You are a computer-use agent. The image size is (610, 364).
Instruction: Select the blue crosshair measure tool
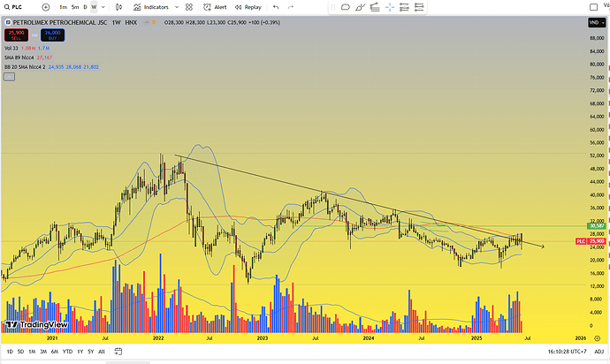pyautogui.click(x=389, y=7)
